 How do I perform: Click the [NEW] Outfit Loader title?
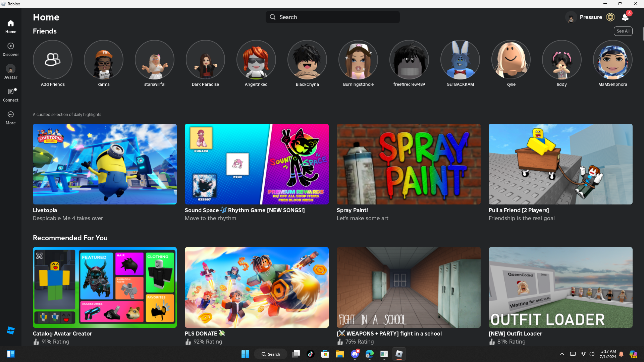pos(516,334)
